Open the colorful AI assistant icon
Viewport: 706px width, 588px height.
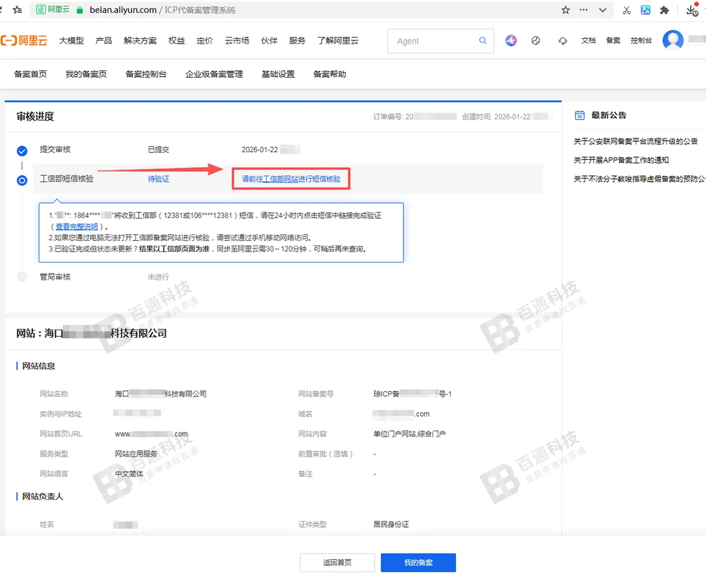pos(511,41)
